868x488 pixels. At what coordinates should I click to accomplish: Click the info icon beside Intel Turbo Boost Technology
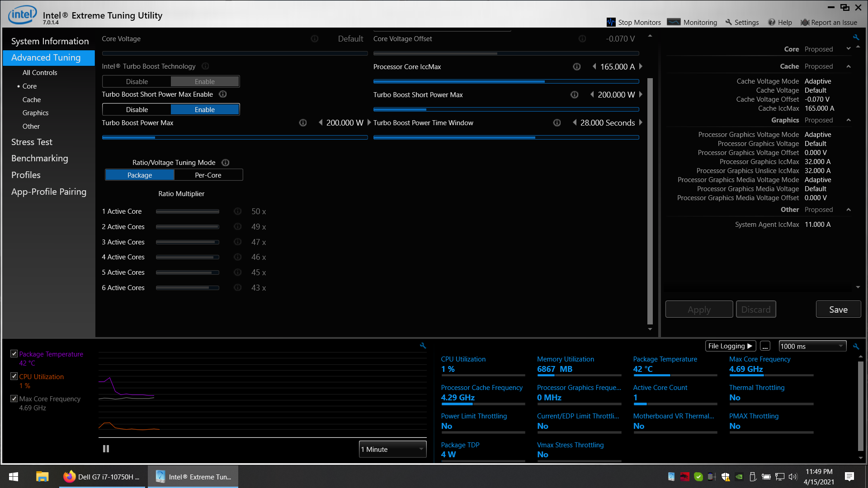coord(205,66)
